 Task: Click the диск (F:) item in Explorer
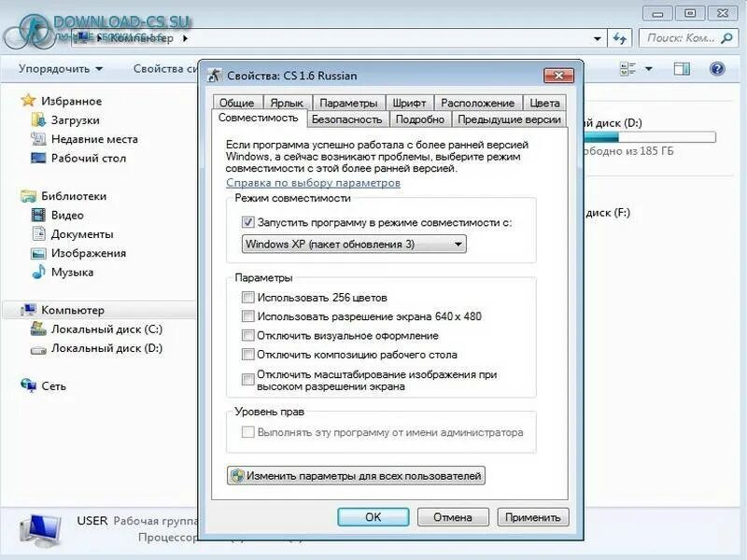[x=608, y=213]
